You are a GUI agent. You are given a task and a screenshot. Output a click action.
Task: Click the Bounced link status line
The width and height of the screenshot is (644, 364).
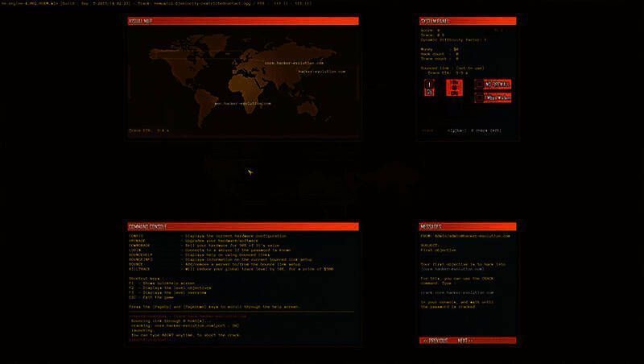tap(451, 68)
